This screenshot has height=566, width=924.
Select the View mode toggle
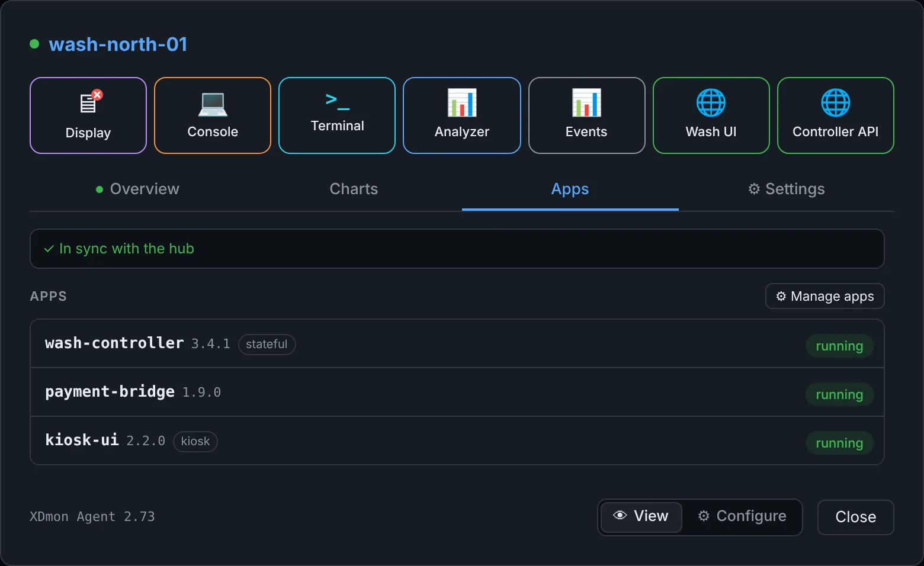641,516
